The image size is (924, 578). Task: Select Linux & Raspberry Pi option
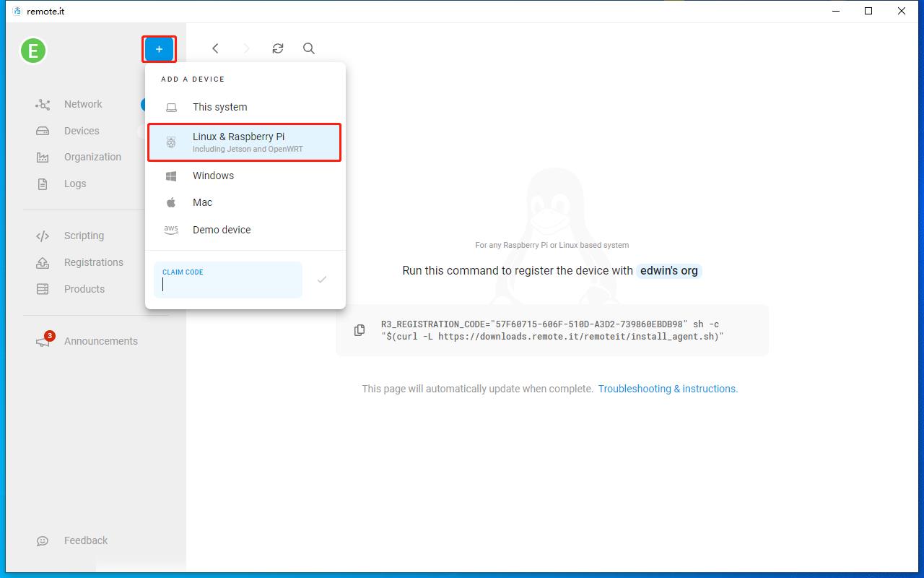pos(244,142)
